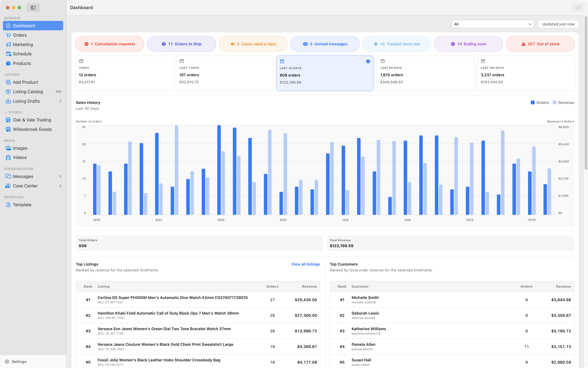588x368 pixels.
Task: Open Messages chat bubbles icon
Action: 8,176
